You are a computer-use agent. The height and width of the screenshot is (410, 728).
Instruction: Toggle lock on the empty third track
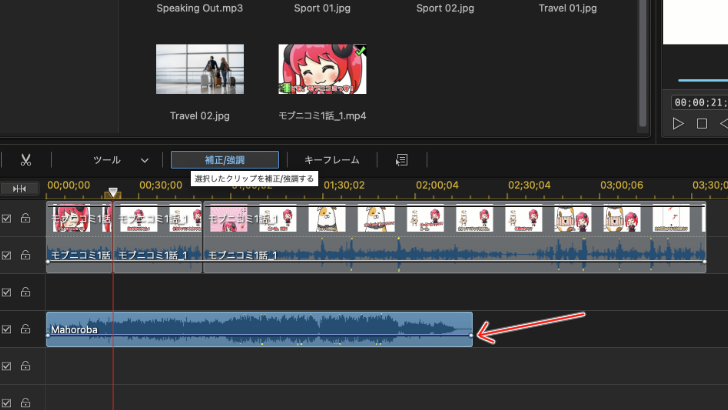[x=26, y=292]
